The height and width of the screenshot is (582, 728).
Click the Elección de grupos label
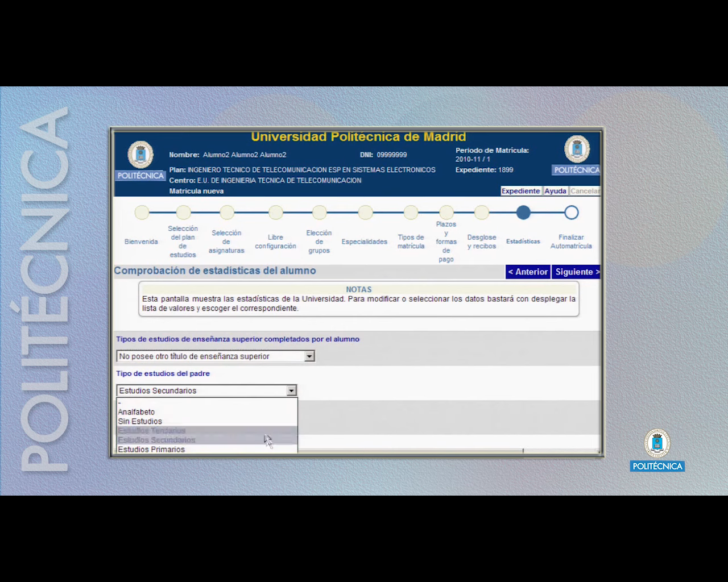click(319, 242)
